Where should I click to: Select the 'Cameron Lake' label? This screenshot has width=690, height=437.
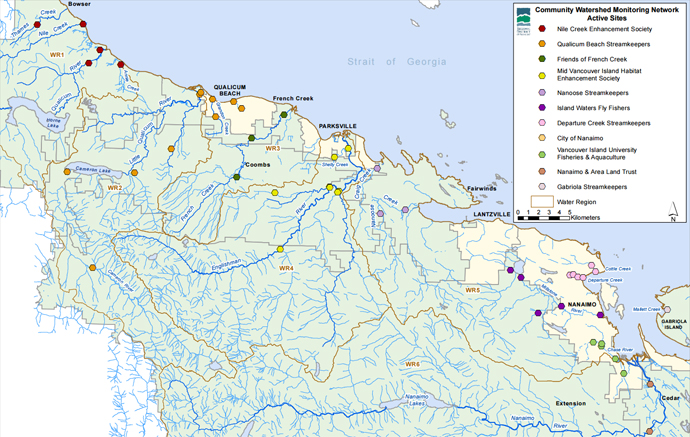[x=93, y=169]
